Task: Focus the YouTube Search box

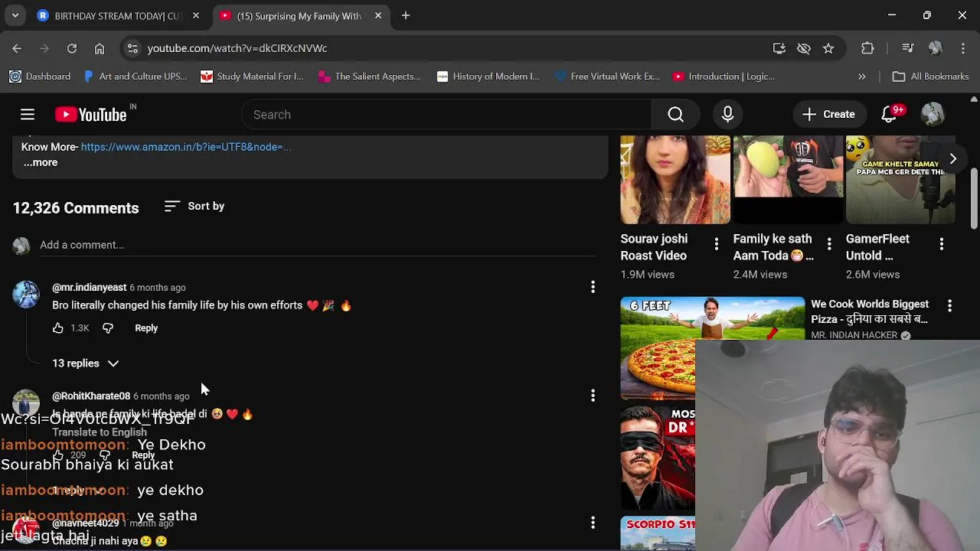Action: (446, 115)
